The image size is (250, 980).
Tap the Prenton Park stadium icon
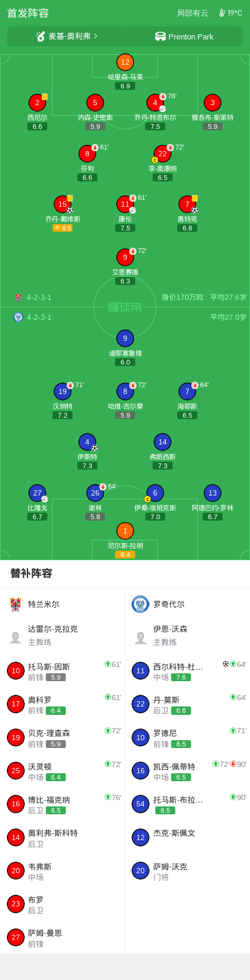tap(161, 36)
